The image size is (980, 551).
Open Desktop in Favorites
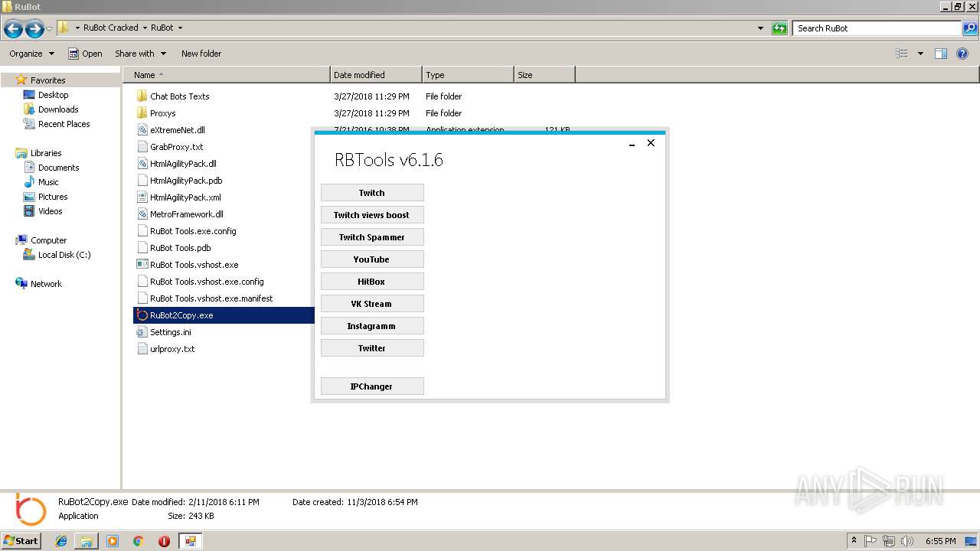tap(53, 95)
